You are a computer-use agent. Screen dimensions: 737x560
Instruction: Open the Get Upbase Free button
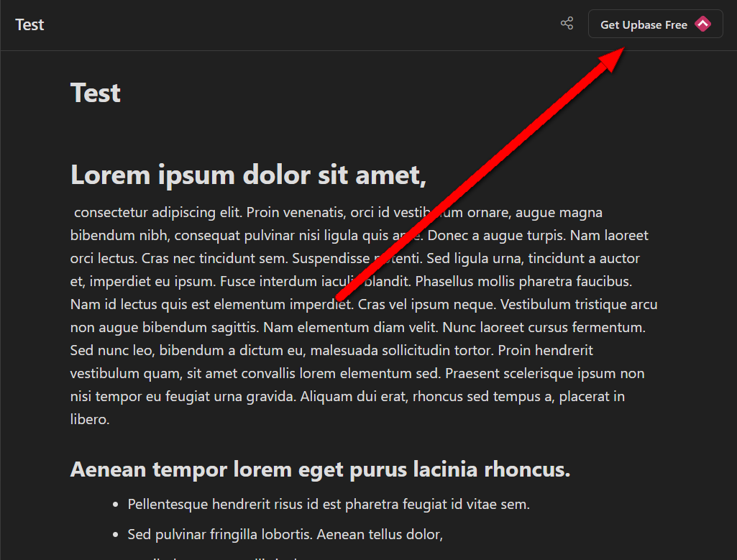(655, 24)
